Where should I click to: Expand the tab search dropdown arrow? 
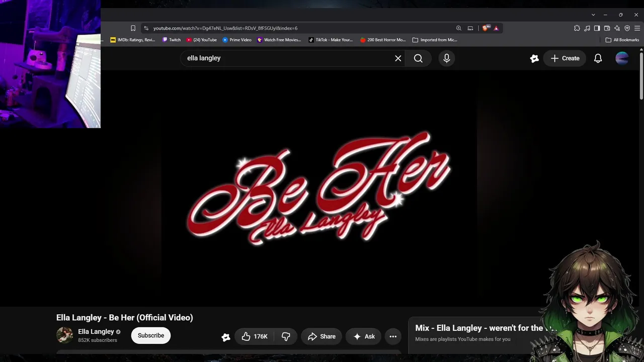pos(593,15)
